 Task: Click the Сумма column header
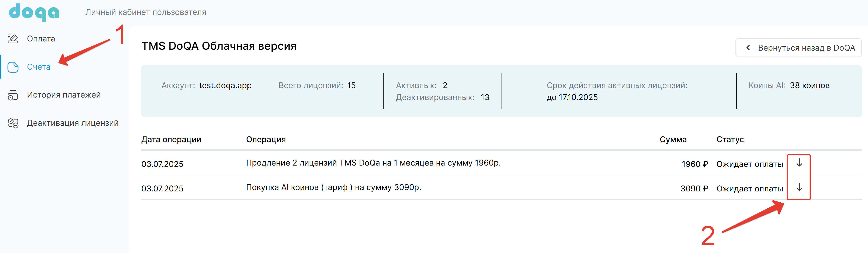[x=673, y=140]
